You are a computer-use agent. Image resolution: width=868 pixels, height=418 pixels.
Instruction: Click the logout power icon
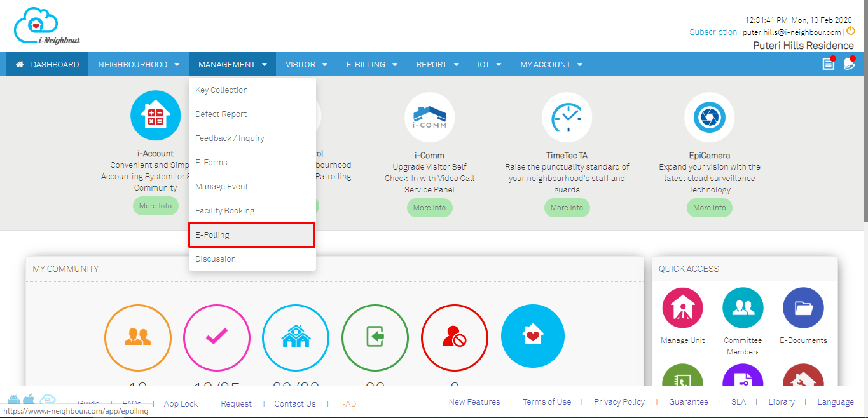[851, 30]
